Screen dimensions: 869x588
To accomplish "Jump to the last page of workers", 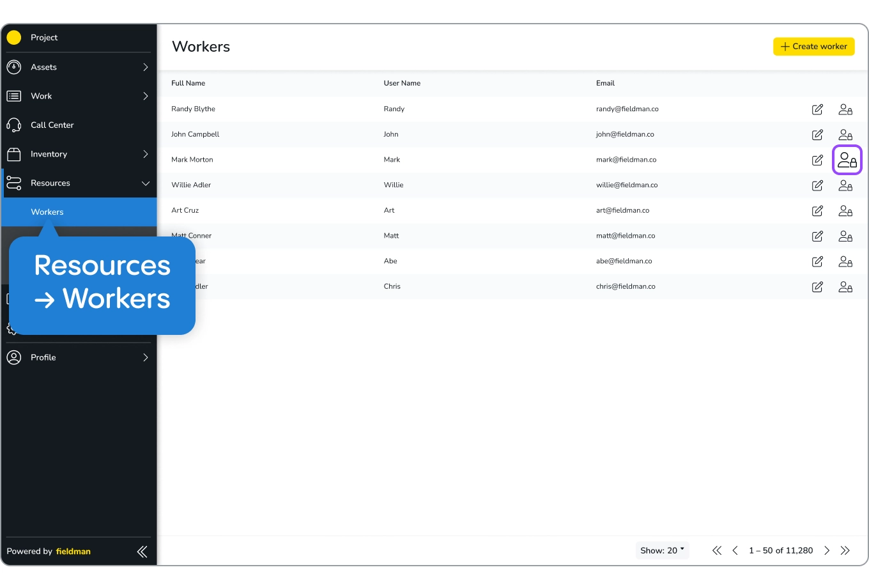I will click(845, 550).
